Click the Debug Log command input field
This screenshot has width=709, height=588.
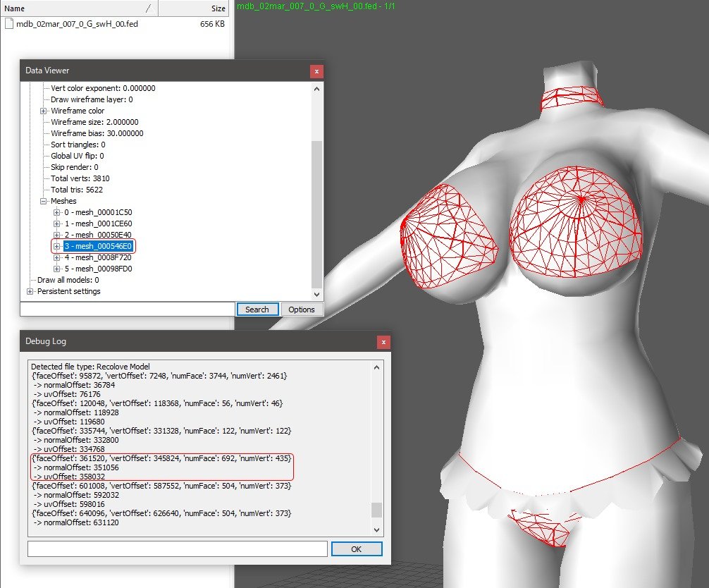pyautogui.click(x=178, y=549)
